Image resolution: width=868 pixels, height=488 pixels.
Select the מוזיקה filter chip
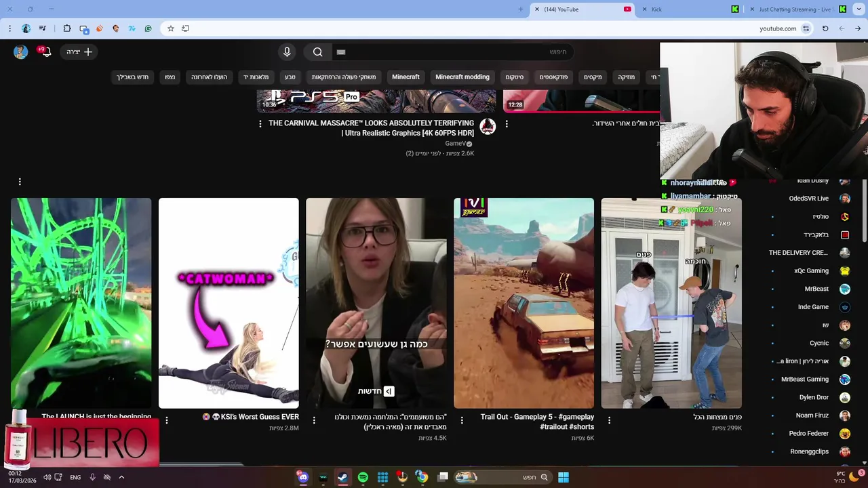pyautogui.click(x=627, y=77)
